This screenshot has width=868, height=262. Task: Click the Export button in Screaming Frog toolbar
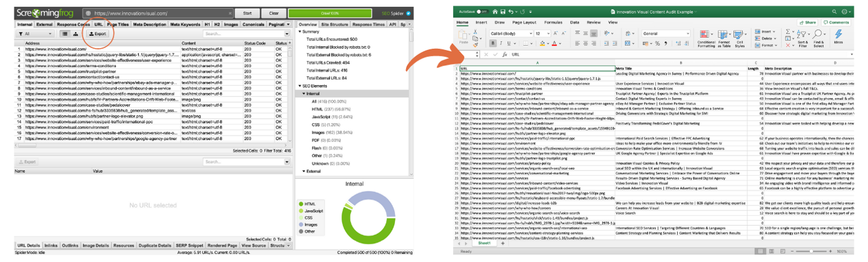point(98,34)
